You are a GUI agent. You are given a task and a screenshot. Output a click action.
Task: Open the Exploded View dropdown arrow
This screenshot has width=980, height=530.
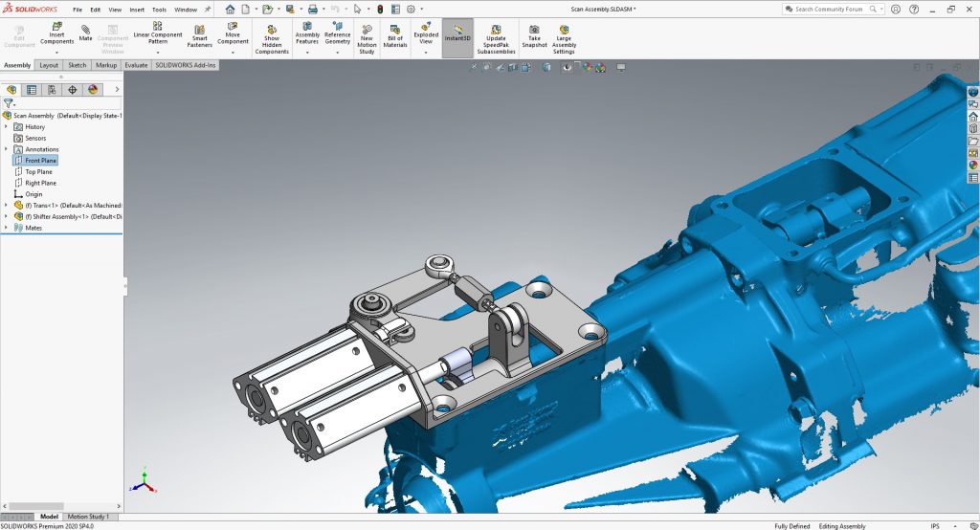point(426,53)
